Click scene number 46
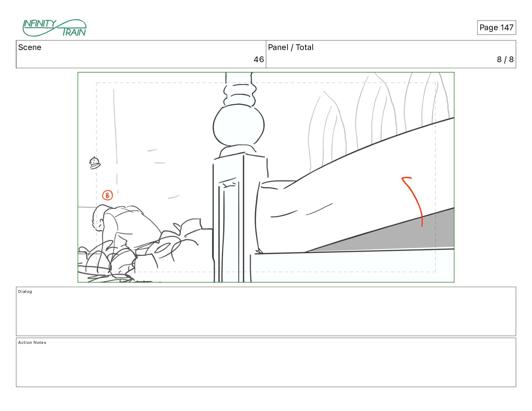 point(259,59)
